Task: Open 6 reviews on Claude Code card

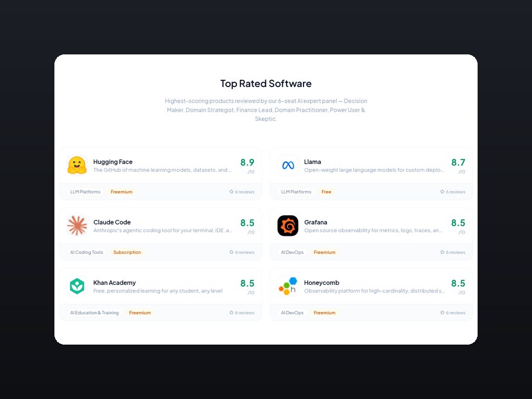Action: (242, 252)
